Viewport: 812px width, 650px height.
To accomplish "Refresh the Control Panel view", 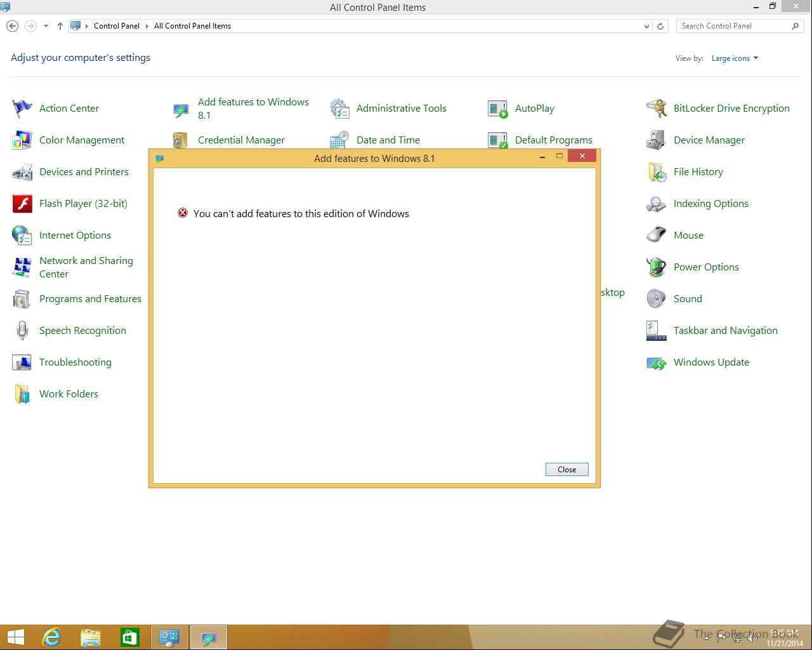I will (660, 26).
